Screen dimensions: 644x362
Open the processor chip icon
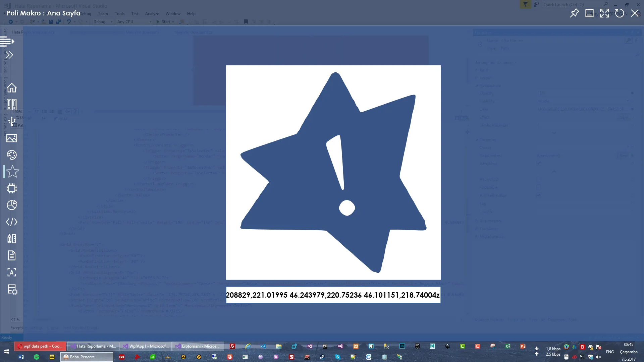[12, 188]
